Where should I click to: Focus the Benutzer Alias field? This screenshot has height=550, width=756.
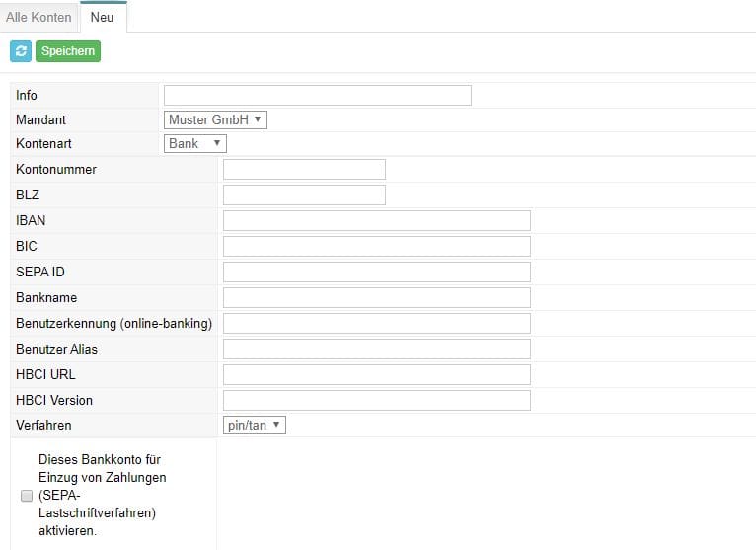(377, 349)
